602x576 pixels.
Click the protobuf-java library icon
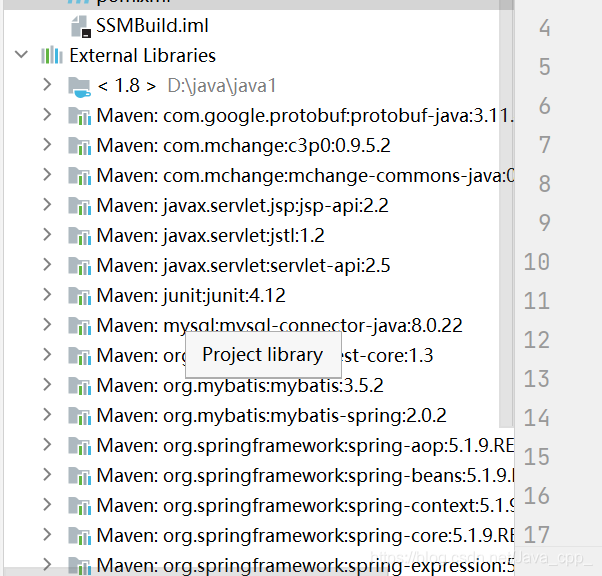(x=79, y=116)
